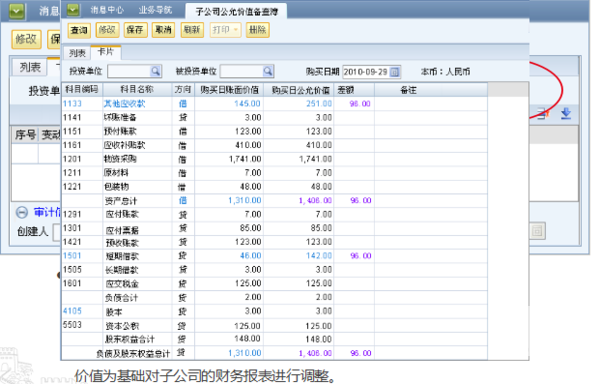Click the large 修改 button in back window
600x384 pixels.
[x=26, y=39]
